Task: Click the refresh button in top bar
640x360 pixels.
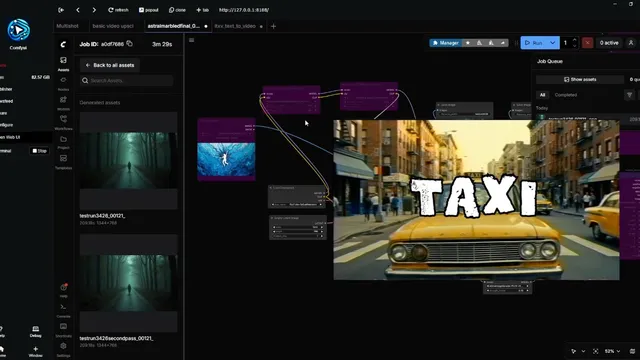Action: [118, 10]
